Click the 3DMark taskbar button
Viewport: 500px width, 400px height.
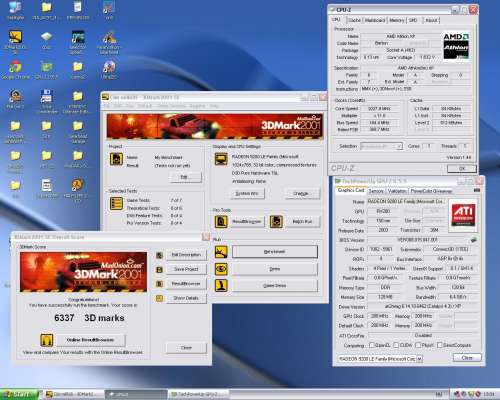point(74,394)
